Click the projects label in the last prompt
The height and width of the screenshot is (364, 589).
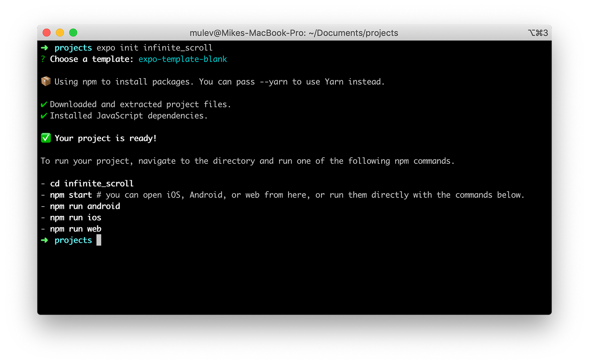point(73,240)
